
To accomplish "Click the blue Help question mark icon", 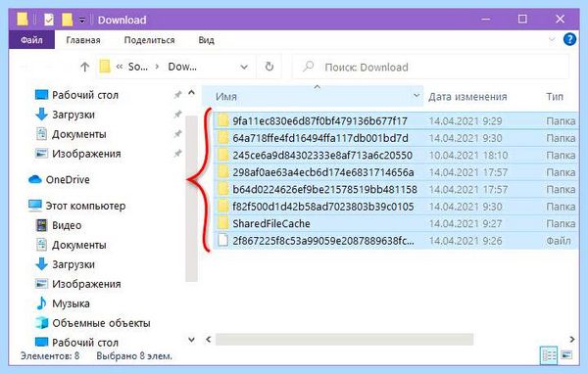I will [569, 39].
